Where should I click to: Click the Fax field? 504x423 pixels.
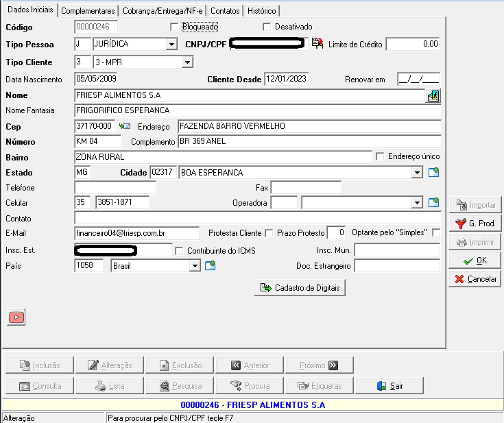(306, 187)
